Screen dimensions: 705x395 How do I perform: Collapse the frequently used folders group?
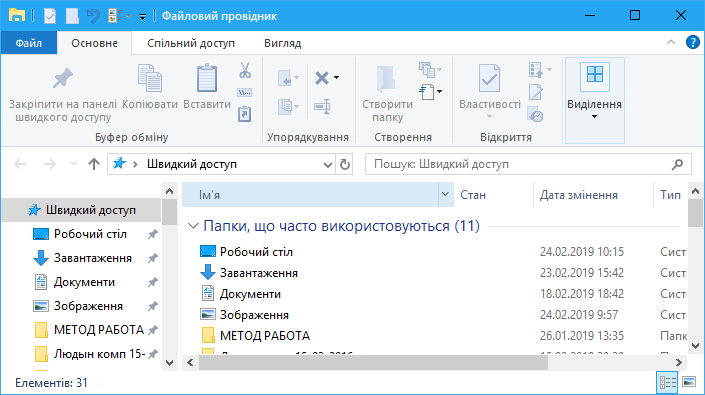[x=193, y=226]
